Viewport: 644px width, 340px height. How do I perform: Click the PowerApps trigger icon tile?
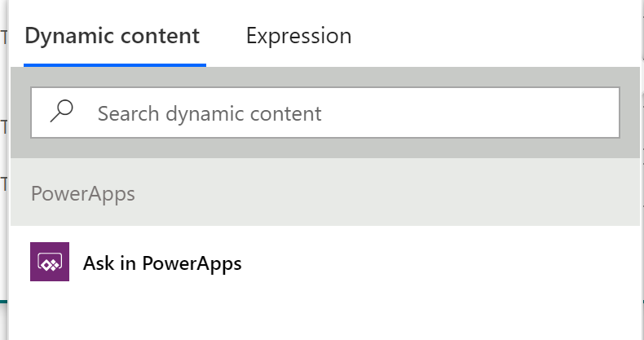click(x=50, y=262)
